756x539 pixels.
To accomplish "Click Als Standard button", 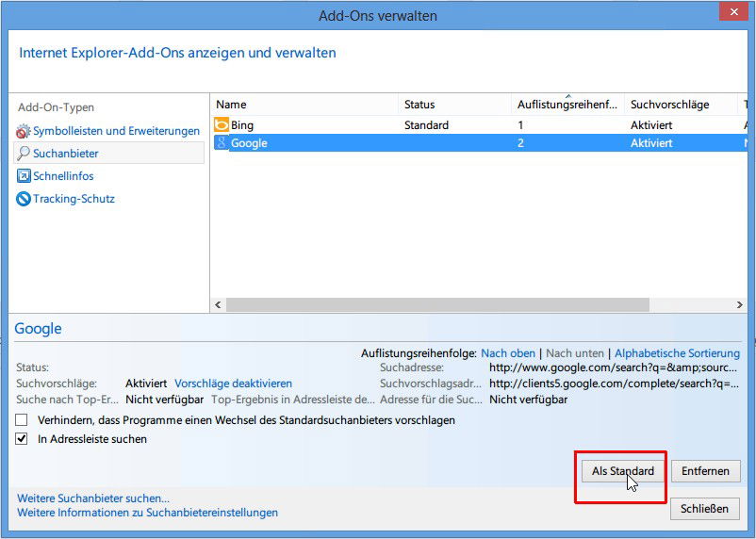I will coord(623,471).
